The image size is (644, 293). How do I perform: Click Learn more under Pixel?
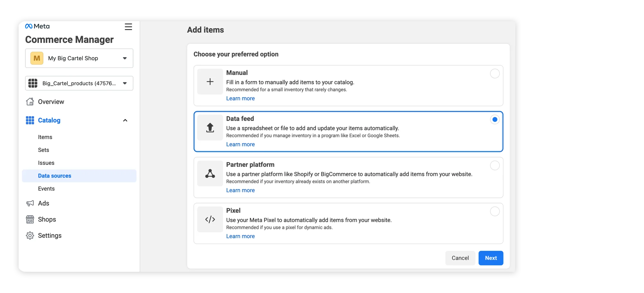tap(240, 236)
